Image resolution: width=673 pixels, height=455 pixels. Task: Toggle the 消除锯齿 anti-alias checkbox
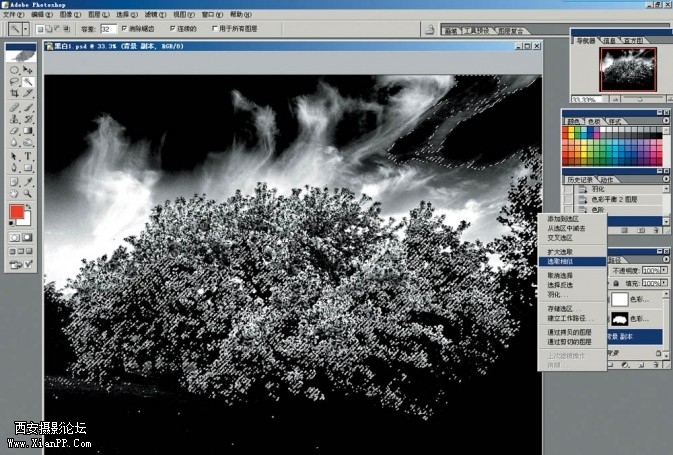[126, 29]
